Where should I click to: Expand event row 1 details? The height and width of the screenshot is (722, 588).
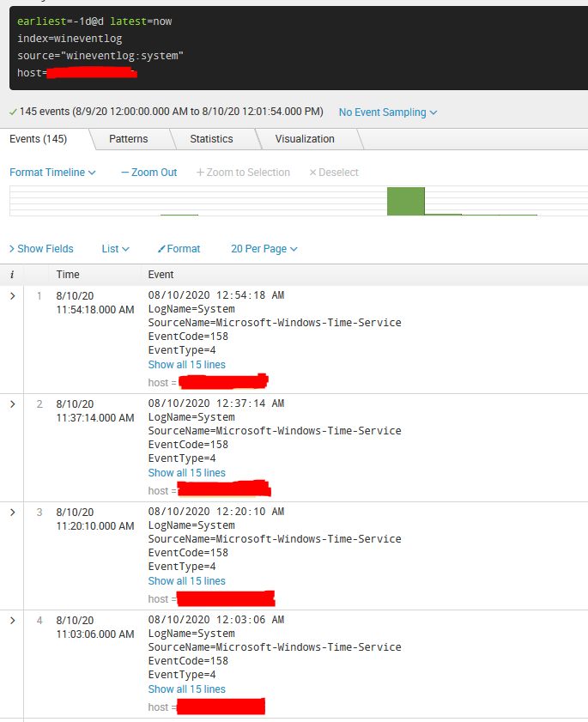click(x=12, y=296)
